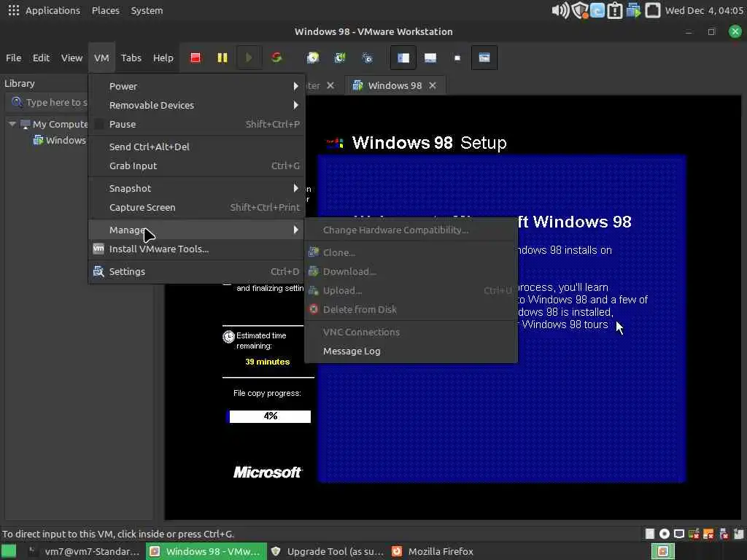
Task: Open the Manage submenu arrow
Action: tap(296, 230)
